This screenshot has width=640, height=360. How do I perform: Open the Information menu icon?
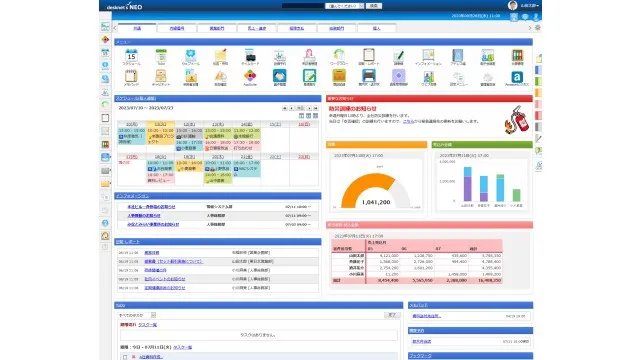(x=428, y=56)
